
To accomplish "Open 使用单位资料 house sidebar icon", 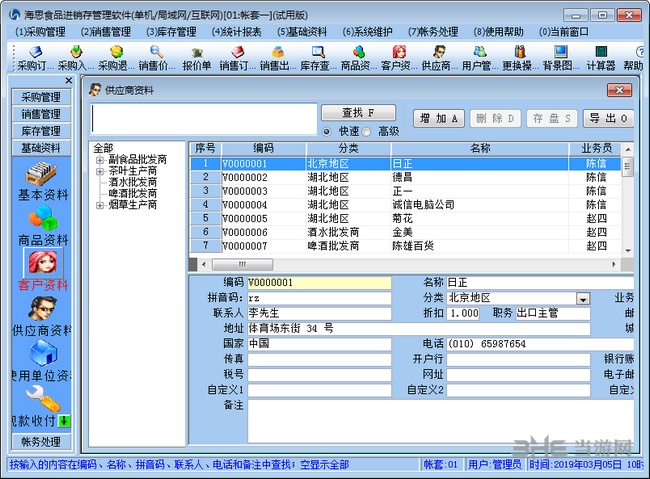I will (44, 353).
